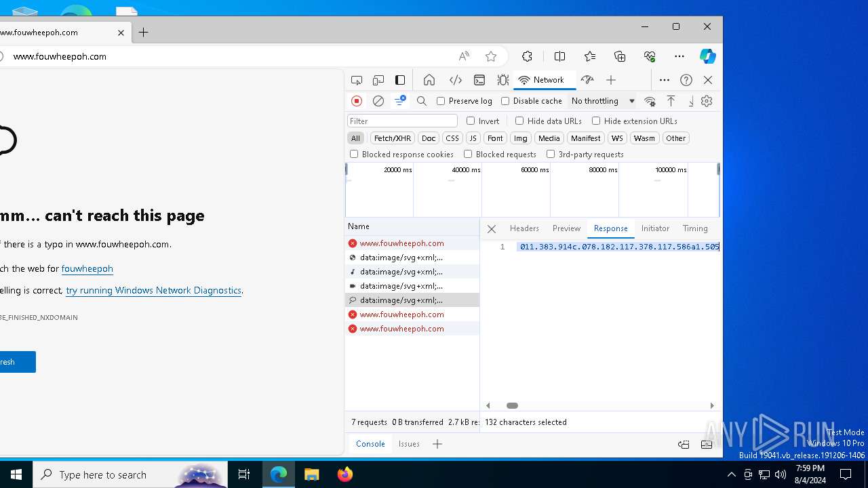Open the Sources bug icon tool

click(x=502, y=80)
